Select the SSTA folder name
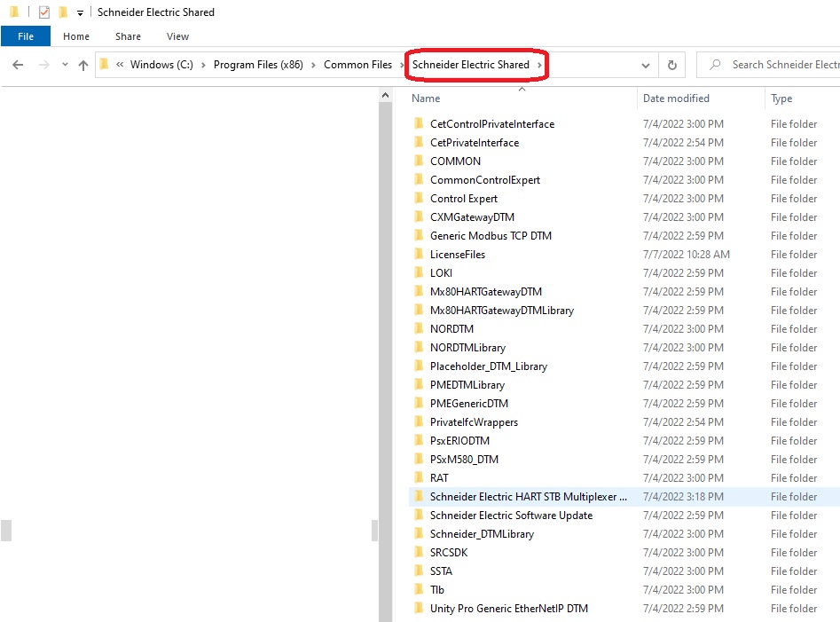840x622 pixels. 442,571
